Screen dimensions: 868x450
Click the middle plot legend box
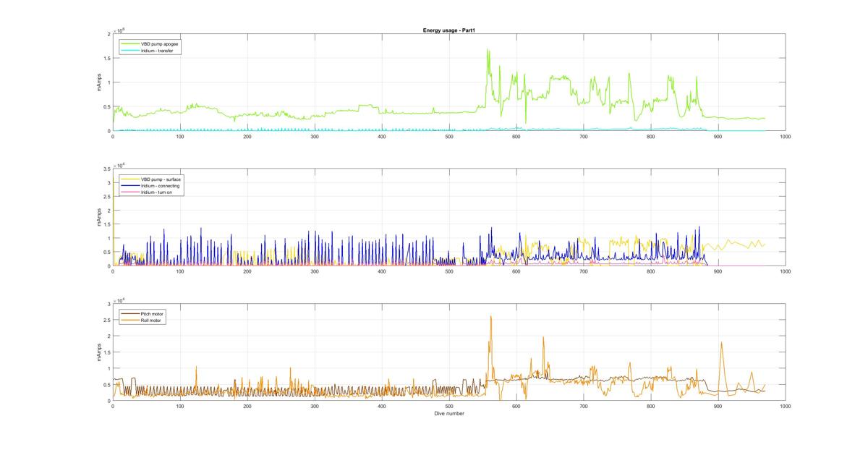(x=151, y=185)
